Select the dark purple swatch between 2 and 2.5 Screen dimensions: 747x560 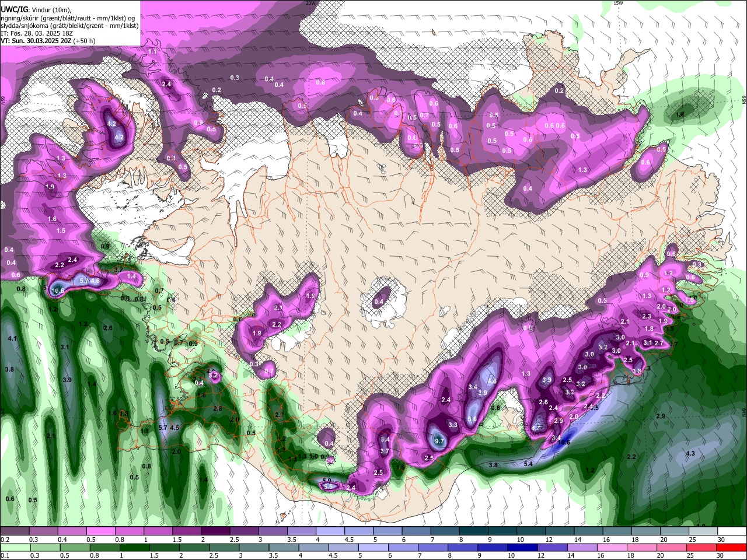[215, 531]
